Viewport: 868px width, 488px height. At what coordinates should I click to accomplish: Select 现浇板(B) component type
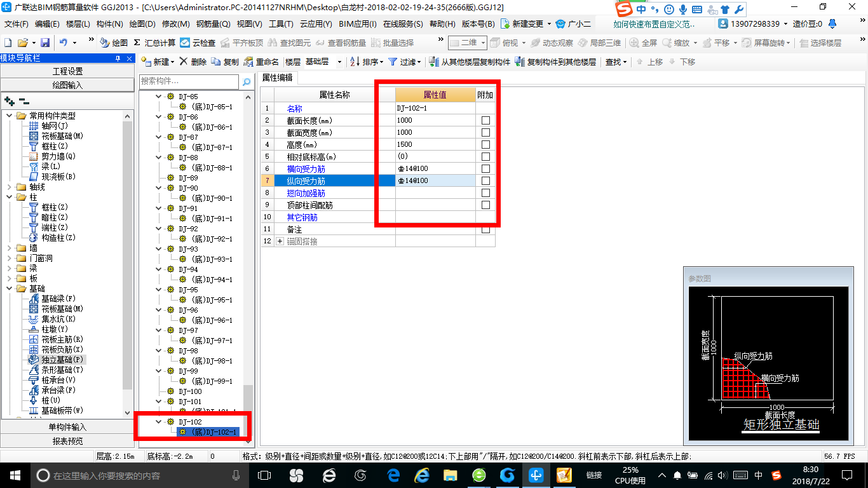point(51,177)
